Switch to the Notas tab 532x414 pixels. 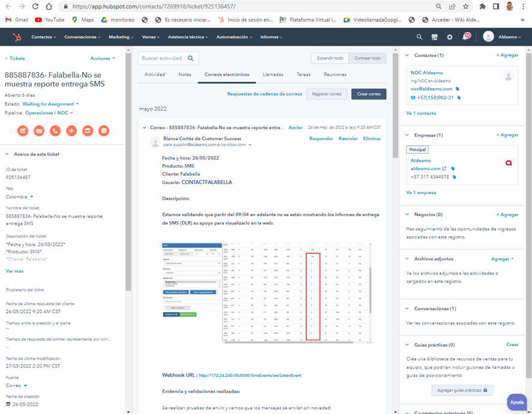(x=184, y=75)
